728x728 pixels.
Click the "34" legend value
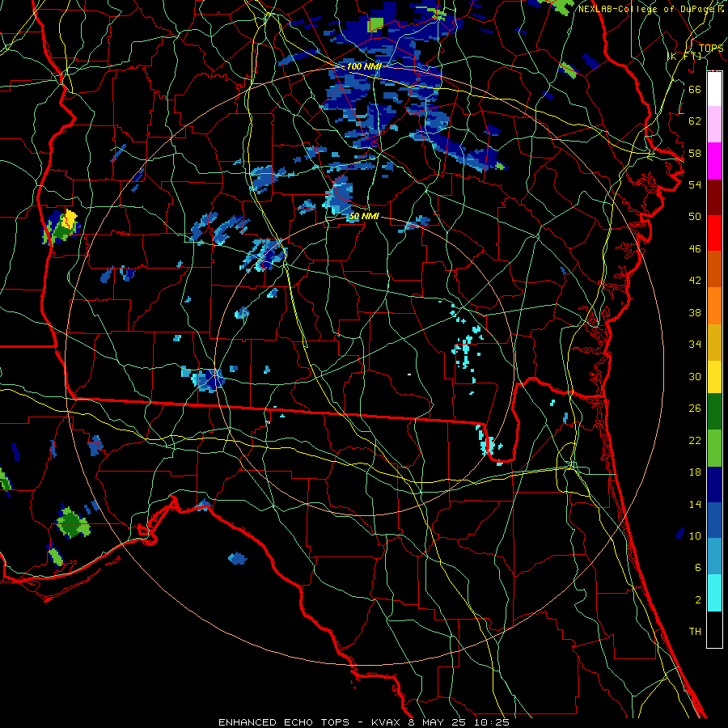point(695,344)
